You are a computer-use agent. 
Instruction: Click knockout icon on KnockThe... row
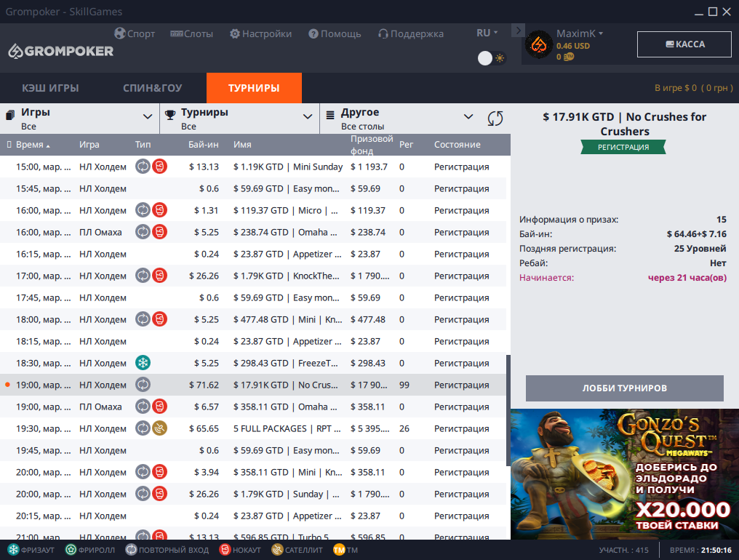coord(160,276)
